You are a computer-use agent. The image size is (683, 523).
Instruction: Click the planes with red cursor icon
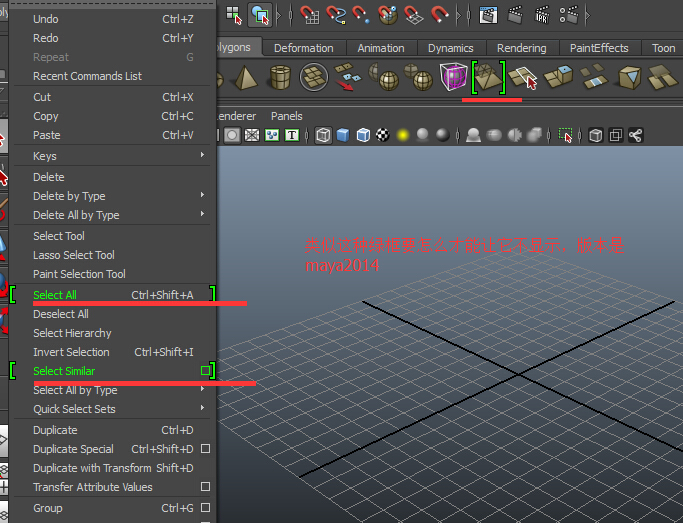[523, 78]
